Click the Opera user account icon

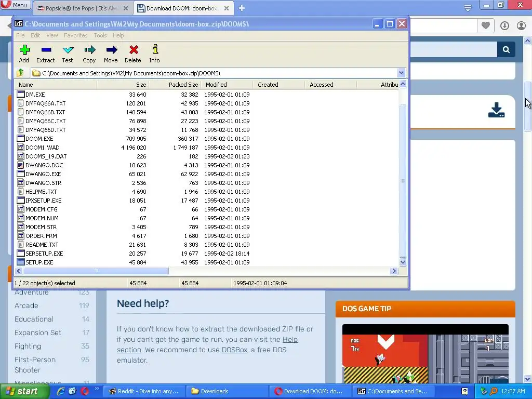pos(521,25)
